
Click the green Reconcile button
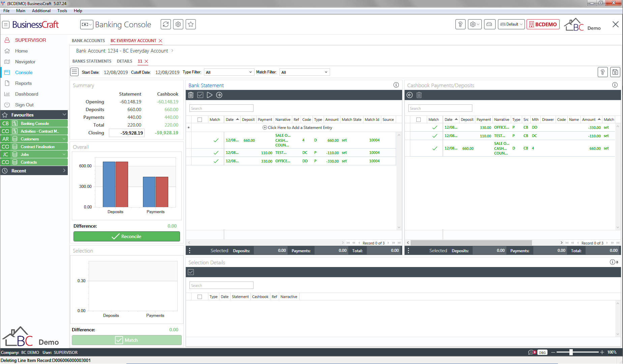pos(126,236)
